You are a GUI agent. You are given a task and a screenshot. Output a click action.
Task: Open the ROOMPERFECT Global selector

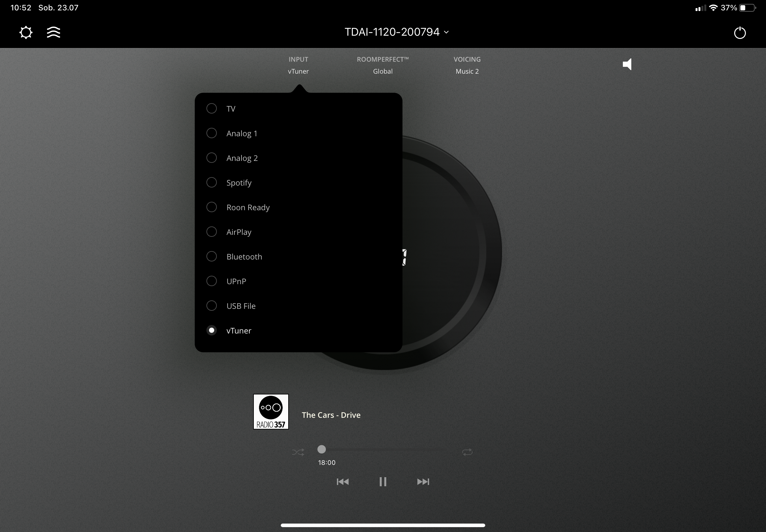(x=382, y=65)
